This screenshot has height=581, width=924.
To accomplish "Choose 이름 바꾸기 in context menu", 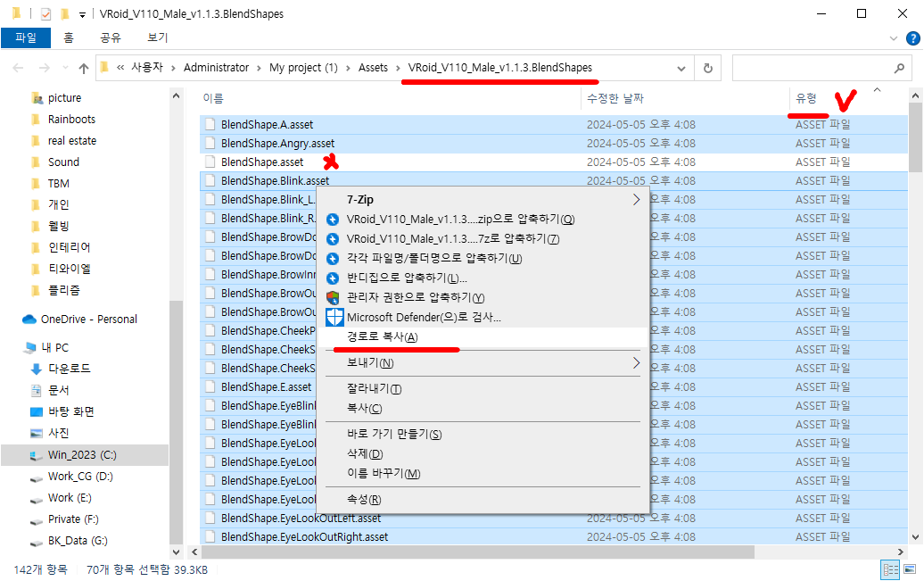I will pyautogui.click(x=483, y=474).
